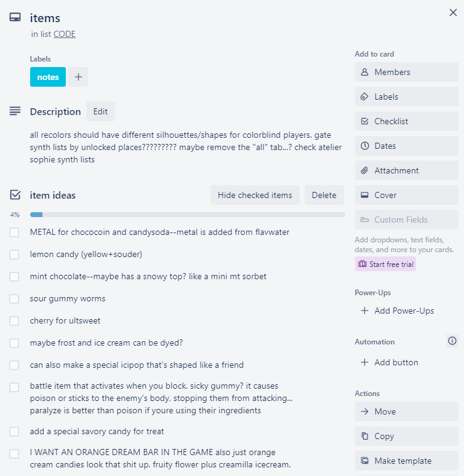Viewport: 464px width, 476px height.
Task: Click the Automation info icon
Action: click(452, 341)
